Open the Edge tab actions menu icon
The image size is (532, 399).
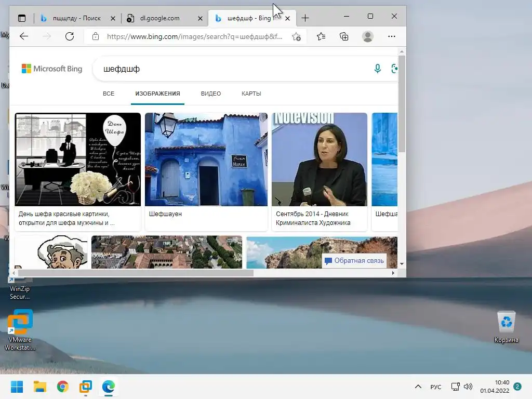pos(22,18)
